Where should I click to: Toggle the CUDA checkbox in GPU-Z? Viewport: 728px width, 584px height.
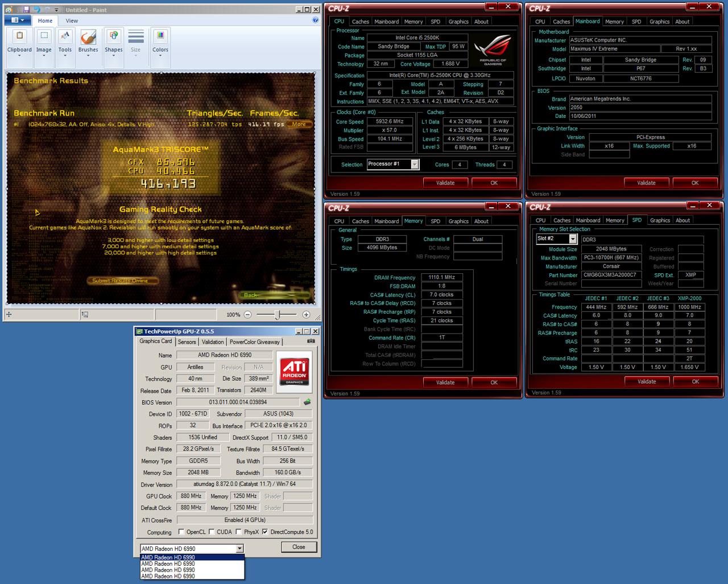pyautogui.click(x=212, y=532)
